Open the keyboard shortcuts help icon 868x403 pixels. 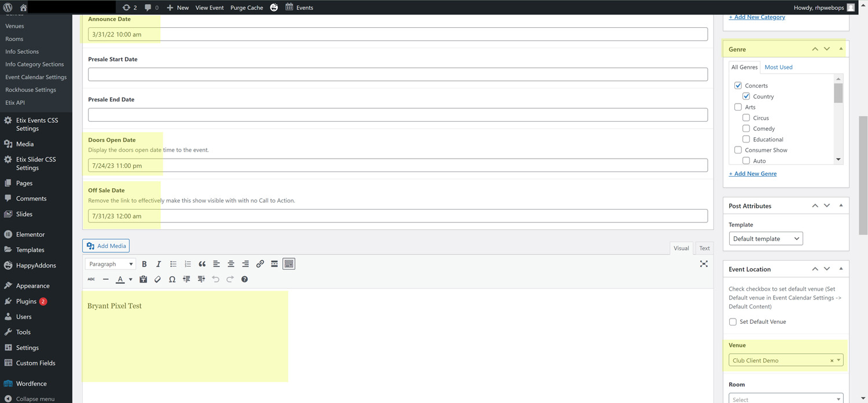coord(244,279)
